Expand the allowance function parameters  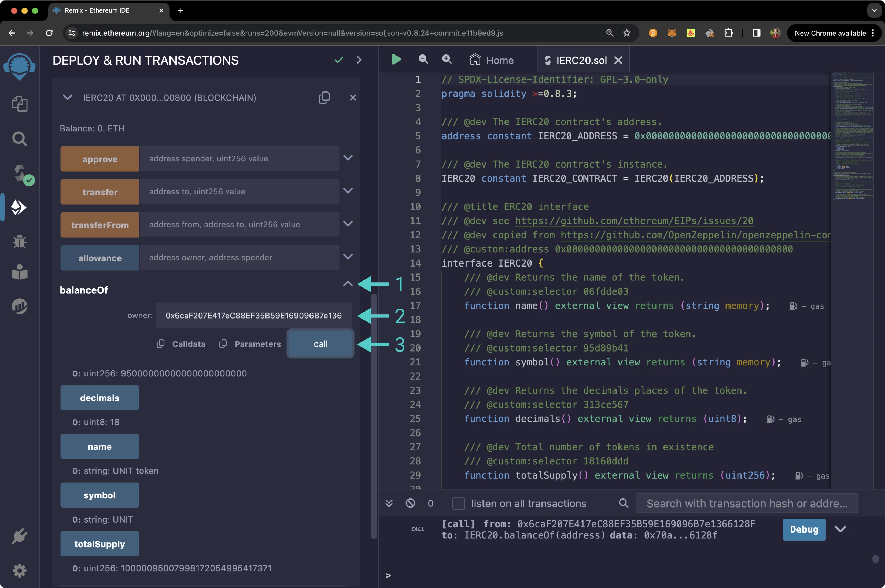[348, 257]
